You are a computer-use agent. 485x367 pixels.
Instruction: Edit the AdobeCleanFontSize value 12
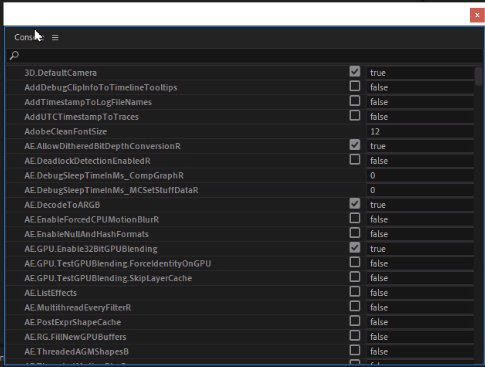tap(420, 131)
